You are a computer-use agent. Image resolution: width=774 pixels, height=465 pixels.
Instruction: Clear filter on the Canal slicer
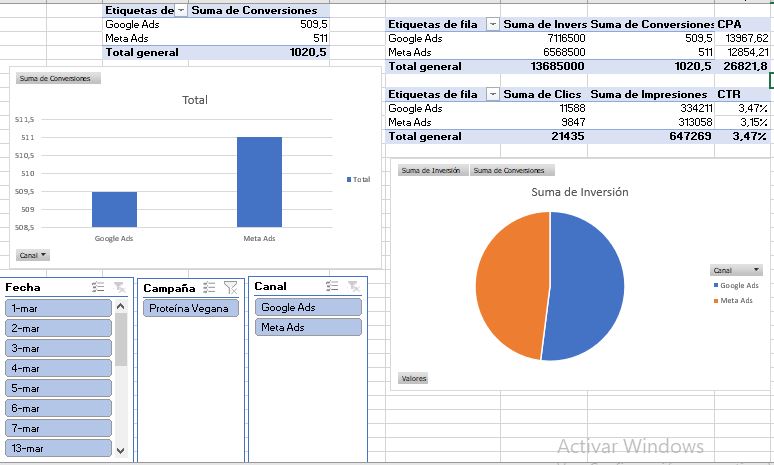[353, 286]
